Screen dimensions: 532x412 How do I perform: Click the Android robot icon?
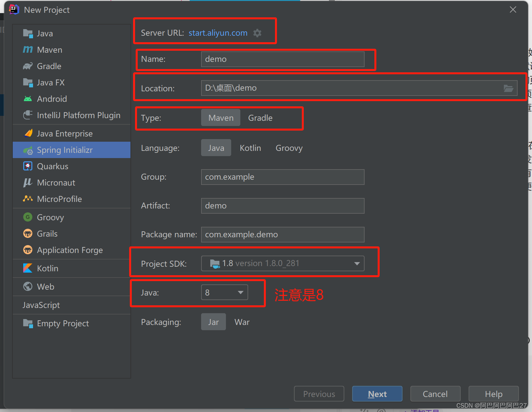[28, 99]
